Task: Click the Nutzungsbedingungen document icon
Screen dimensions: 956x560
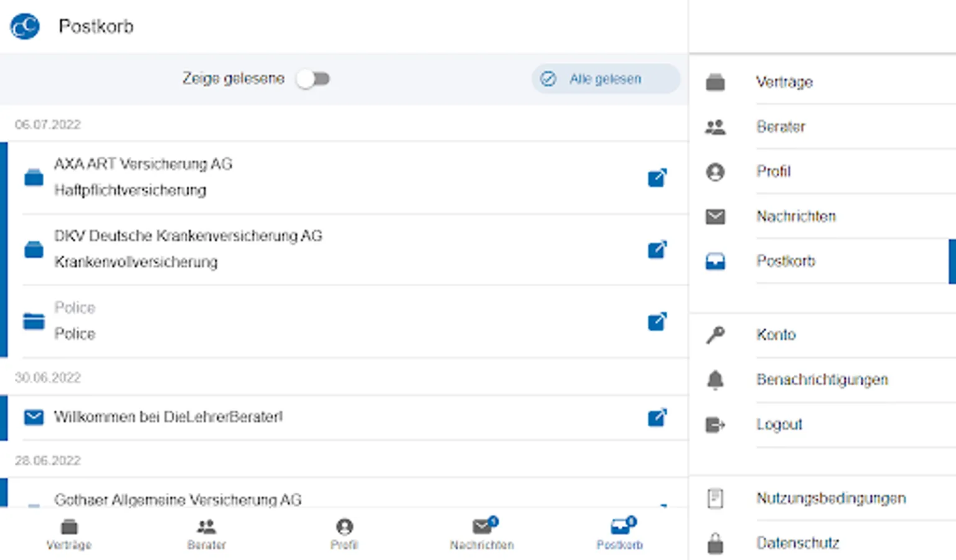Action: coord(715,498)
